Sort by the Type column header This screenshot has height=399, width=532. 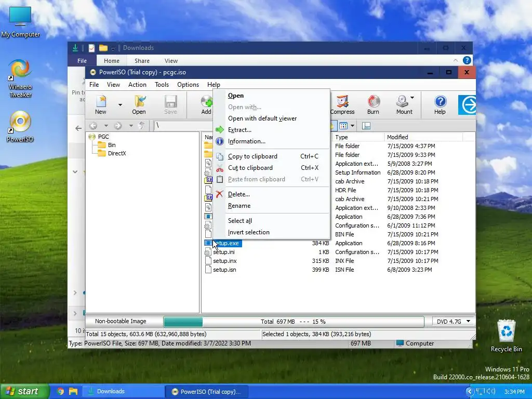click(x=358, y=137)
